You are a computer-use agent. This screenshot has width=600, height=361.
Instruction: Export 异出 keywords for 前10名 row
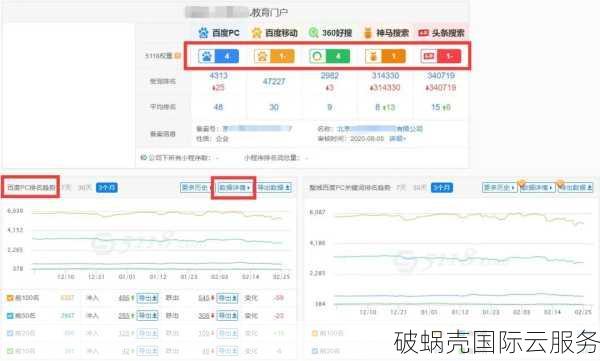[227, 351]
